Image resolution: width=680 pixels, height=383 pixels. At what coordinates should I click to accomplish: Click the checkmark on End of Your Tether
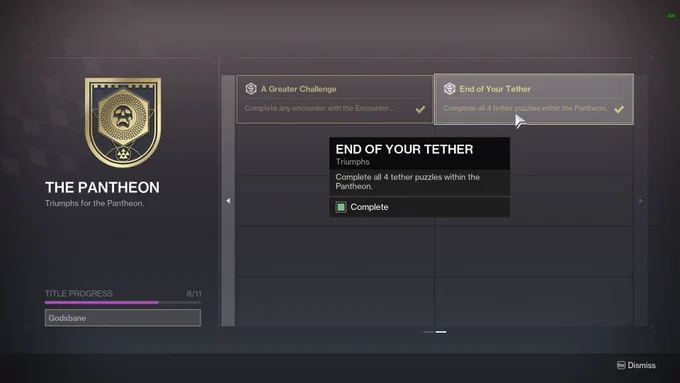click(x=619, y=109)
